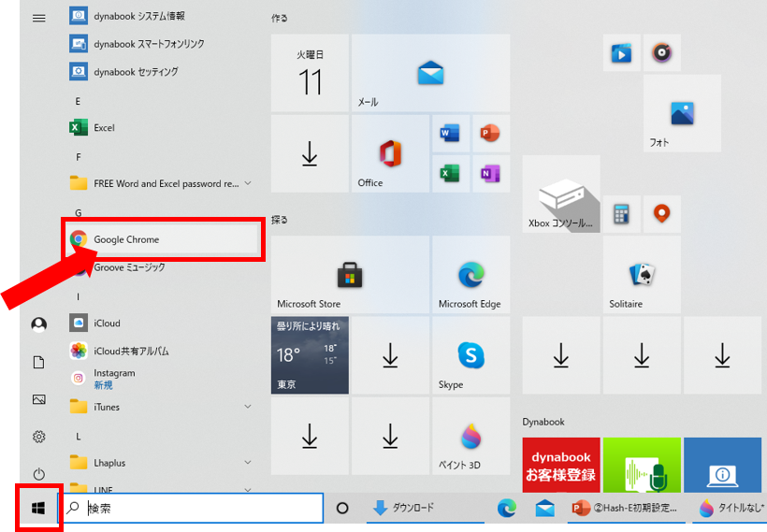Open the blue info laptop Dynabook tile
767x532 pixels.
point(722,465)
